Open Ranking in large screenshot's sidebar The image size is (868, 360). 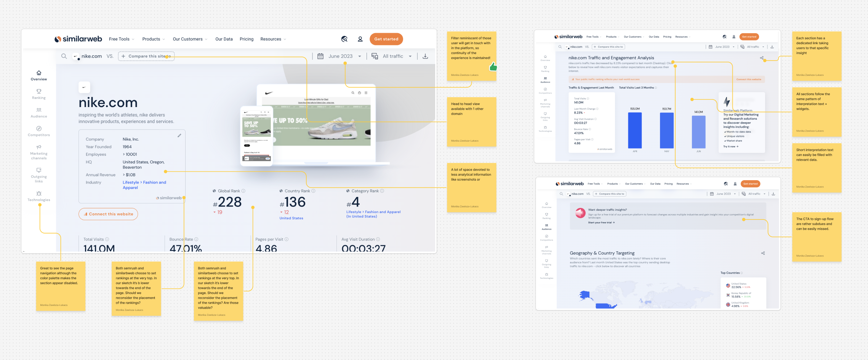tap(39, 94)
